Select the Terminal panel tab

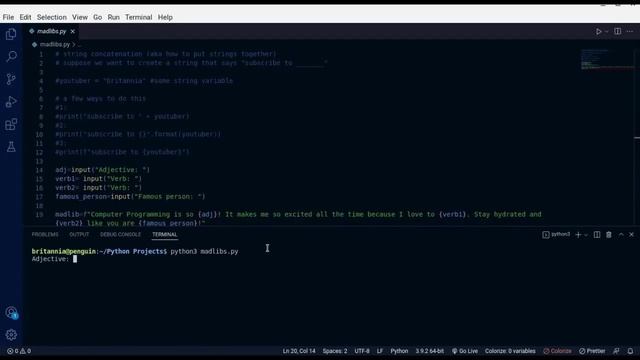pyautogui.click(x=165, y=235)
